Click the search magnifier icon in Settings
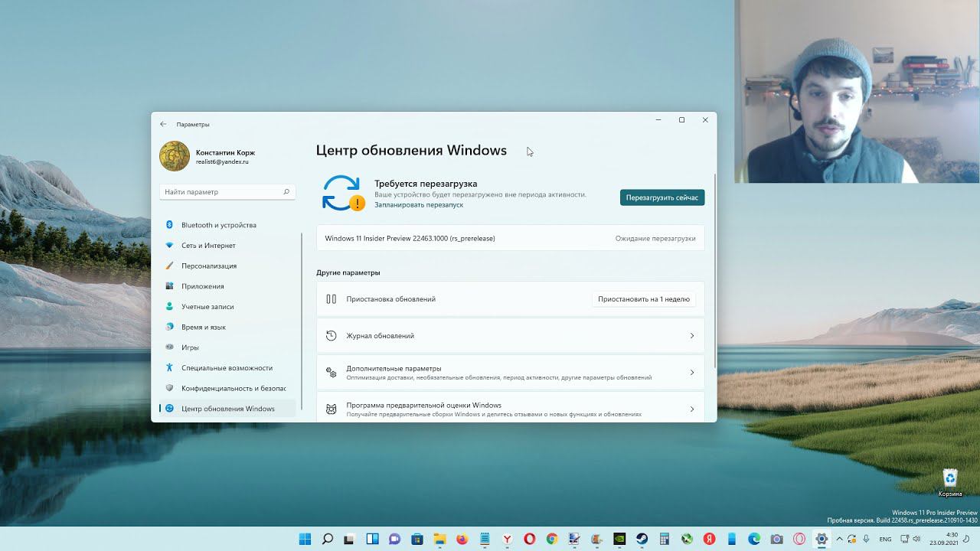 point(286,192)
